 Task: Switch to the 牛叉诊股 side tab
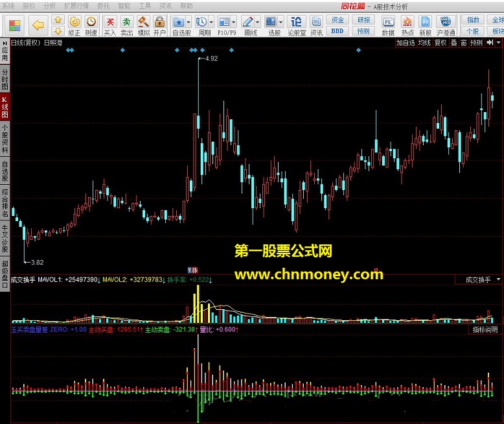5,238
